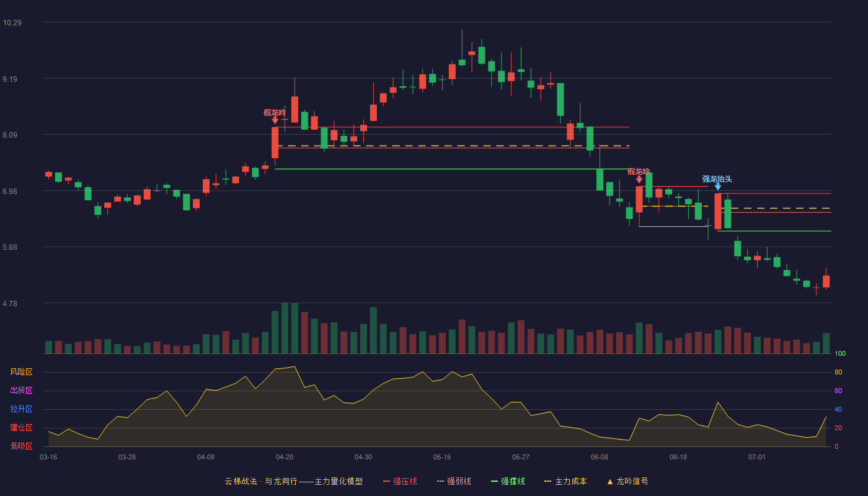Screen dimensions: 868x496
Task: Click the 06-18 date label
Action: pyautogui.click(x=678, y=457)
